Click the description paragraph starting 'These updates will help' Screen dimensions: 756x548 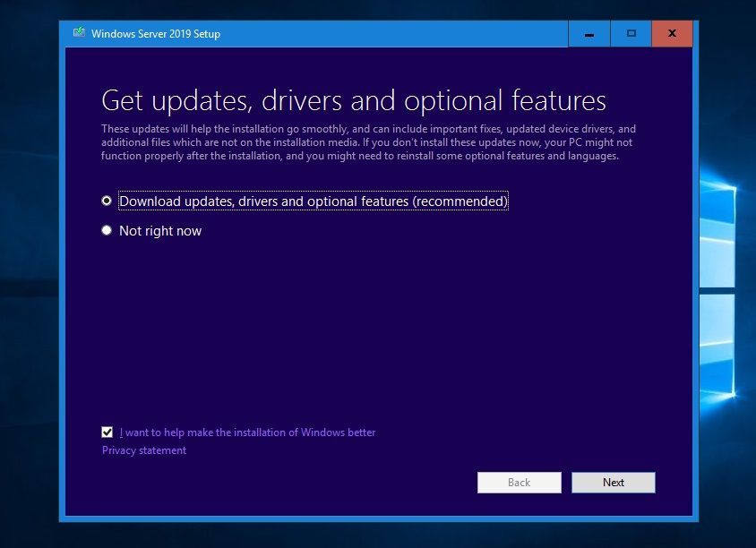[x=368, y=142]
